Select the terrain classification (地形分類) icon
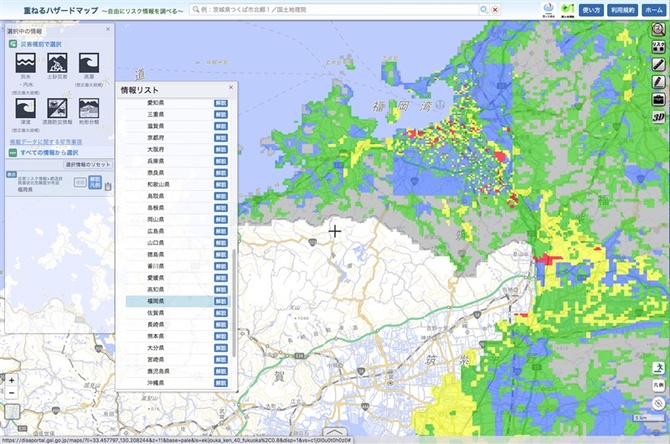The height and width of the screenshot is (444, 670). click(91, 107)
